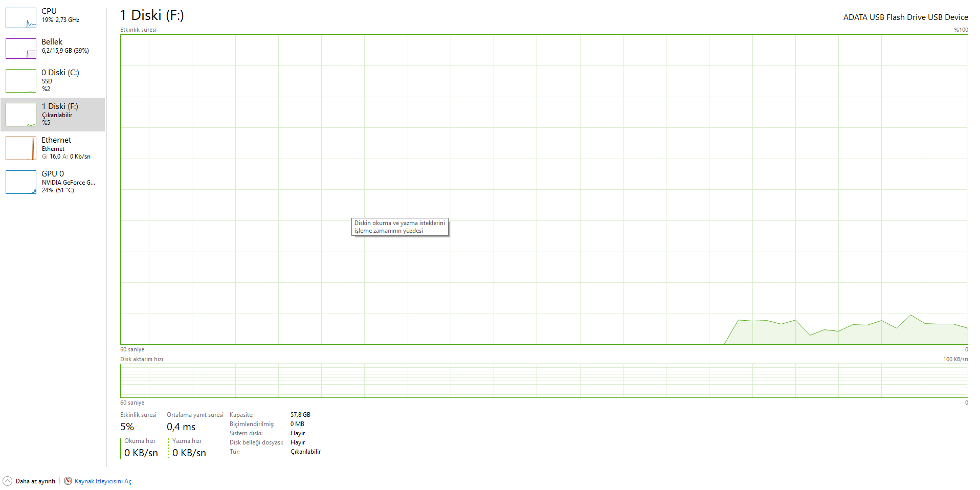980x490 pixels.
Task: Click the 100 KB/sn scale label
Action: click(955, 359)
